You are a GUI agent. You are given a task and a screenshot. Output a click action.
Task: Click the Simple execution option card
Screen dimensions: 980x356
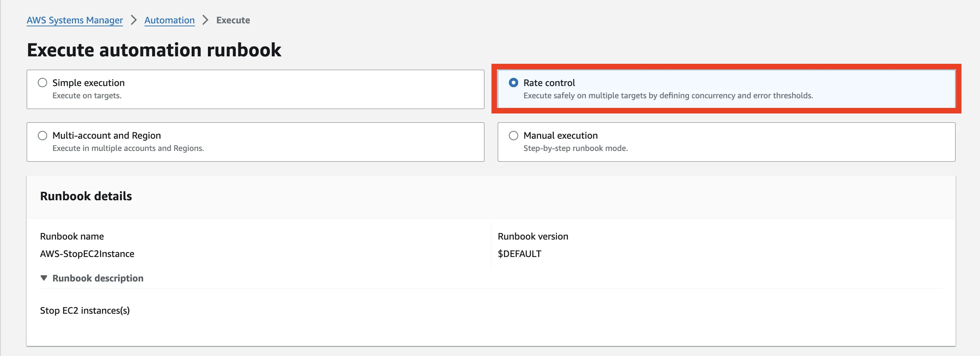[x=255, y=89]
